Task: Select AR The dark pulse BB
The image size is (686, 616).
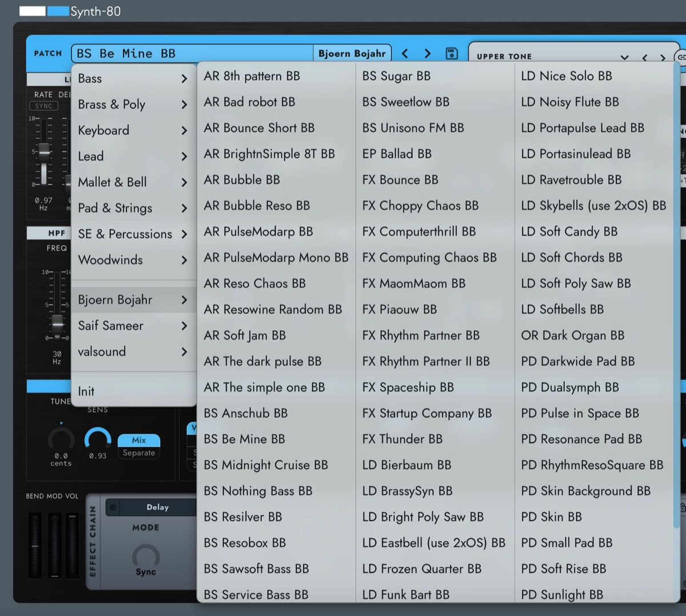Action: click(276, 361)
